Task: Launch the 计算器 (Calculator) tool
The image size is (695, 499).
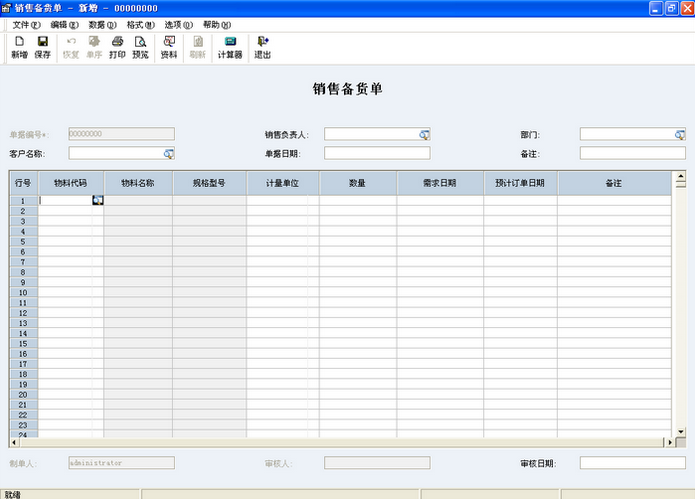Action: (230, 47)
